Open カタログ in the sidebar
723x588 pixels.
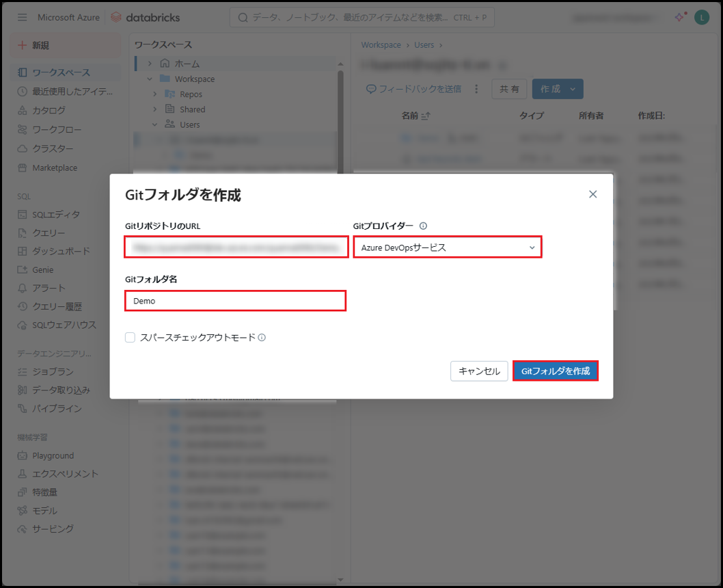pos(65,110)
